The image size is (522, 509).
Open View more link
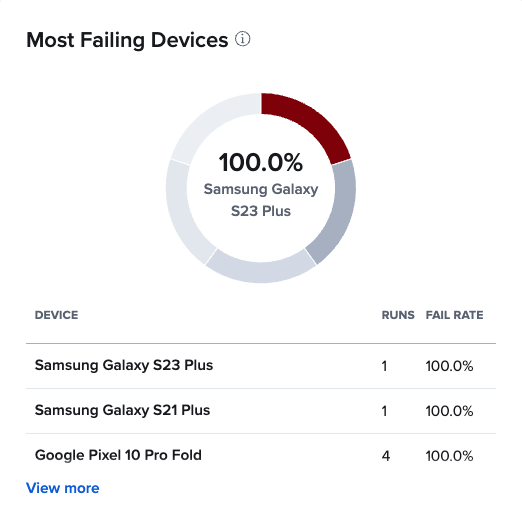click(x=63, y=488)
